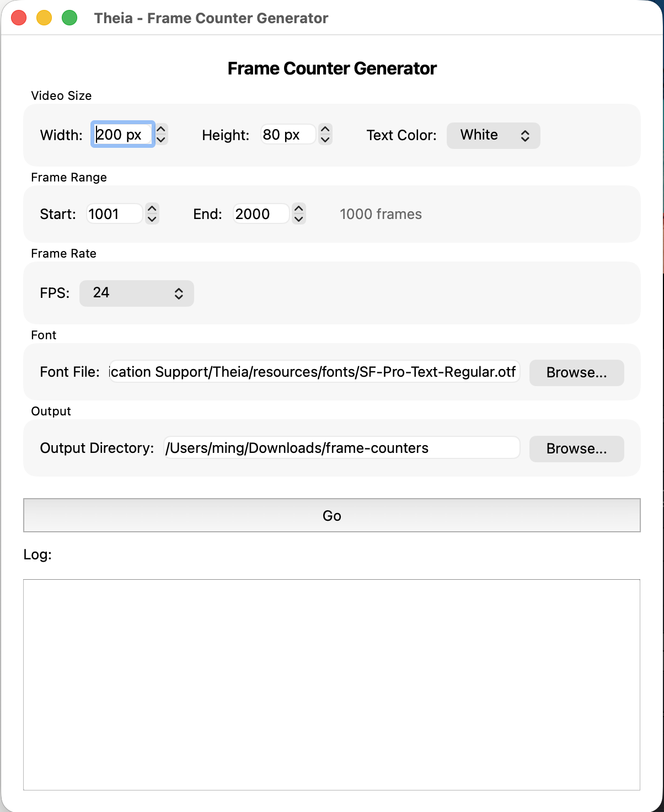
Task: Decrement the End frame with down arrow
Action: [299, 219]
